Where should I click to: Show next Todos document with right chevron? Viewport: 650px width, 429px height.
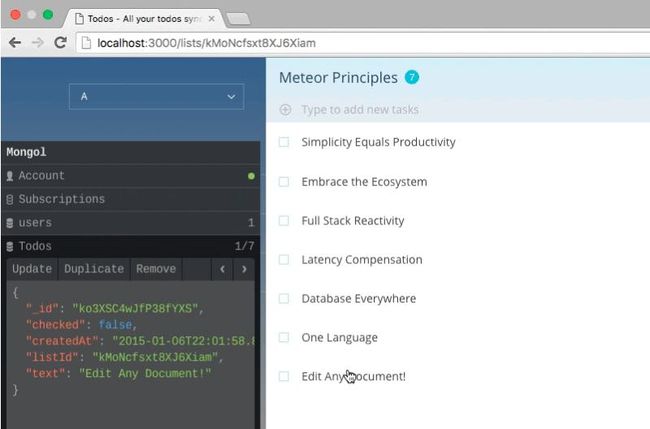click(244, 269)
